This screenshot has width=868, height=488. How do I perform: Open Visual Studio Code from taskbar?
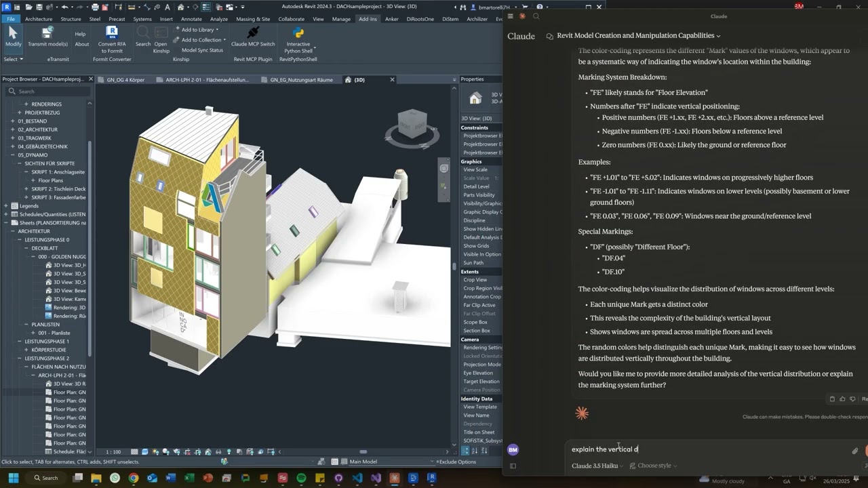357,478
